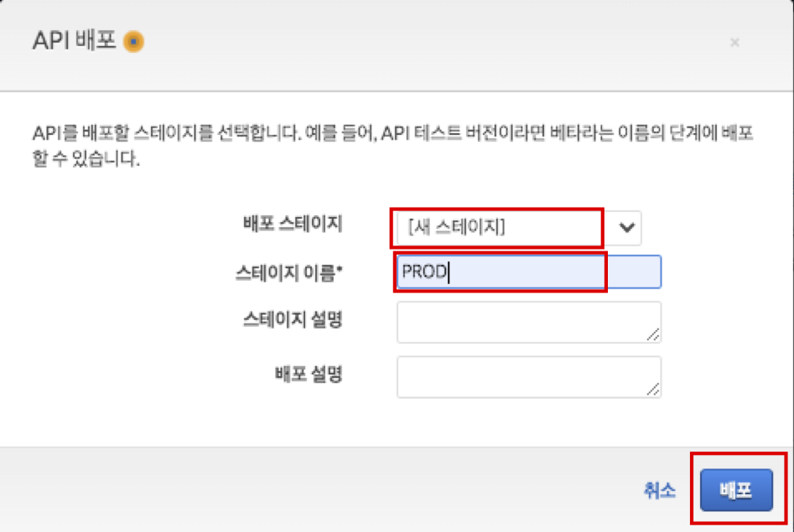The width and height of the screenshot is (794, 532).
Task: Close the API 배포 dialog with X
Action: [x=734, y=42]
